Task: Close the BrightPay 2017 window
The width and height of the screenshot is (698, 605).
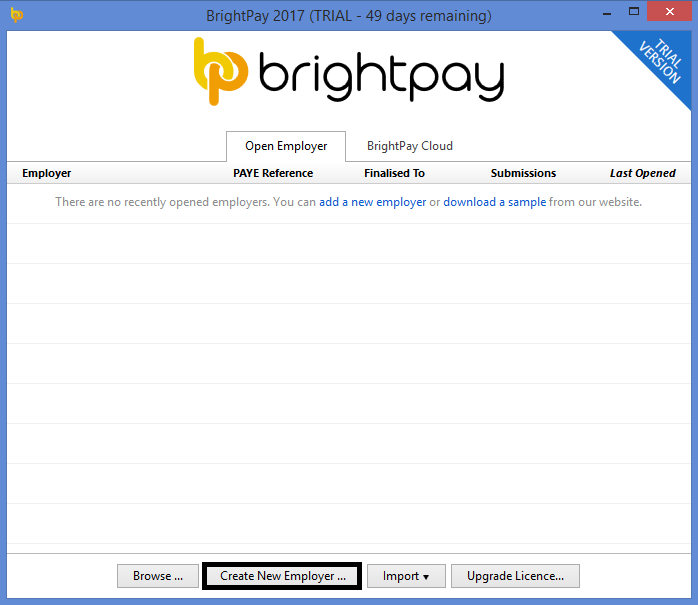Action: pyautogui.click(x=670, y=12)
